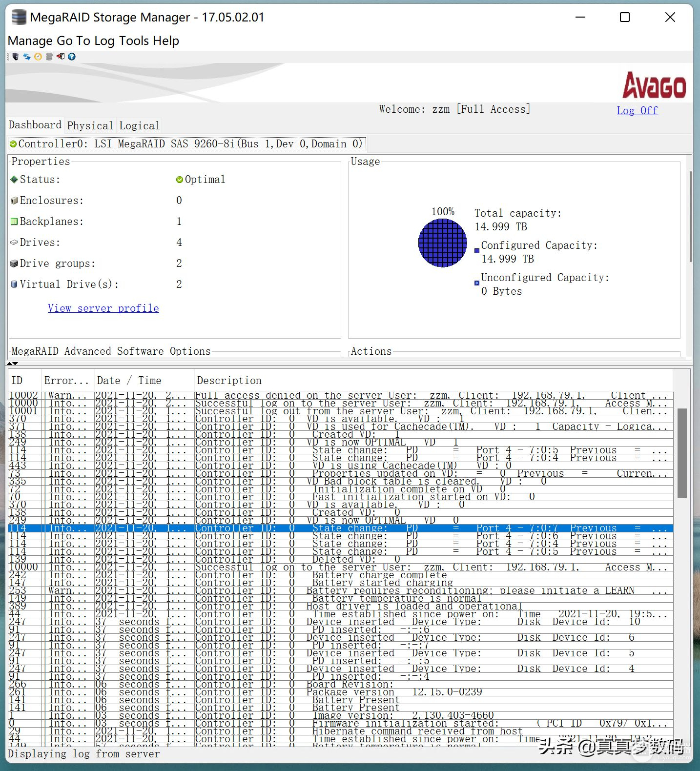Switch to the Physical tab
The width and height of the screenshot is (700, 771).
coord(90,125)
